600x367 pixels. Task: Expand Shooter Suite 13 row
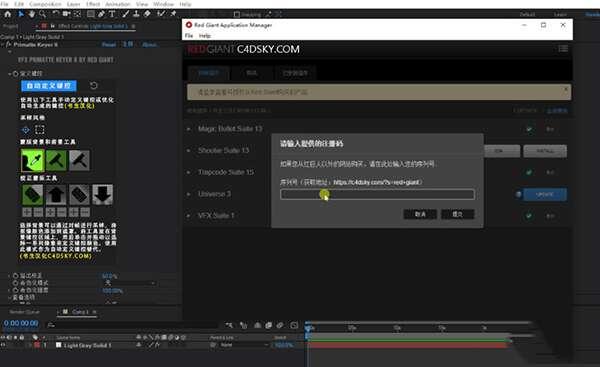[x=189, y=151]
